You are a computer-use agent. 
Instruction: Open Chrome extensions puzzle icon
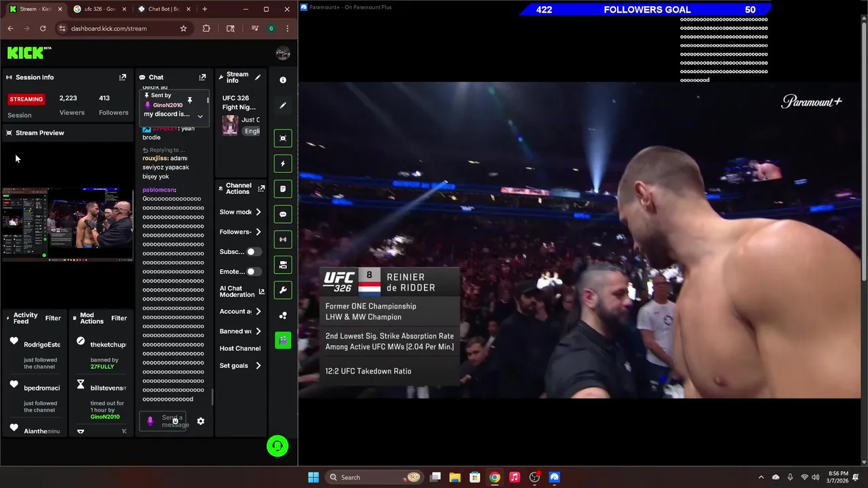tap(206, 28)
